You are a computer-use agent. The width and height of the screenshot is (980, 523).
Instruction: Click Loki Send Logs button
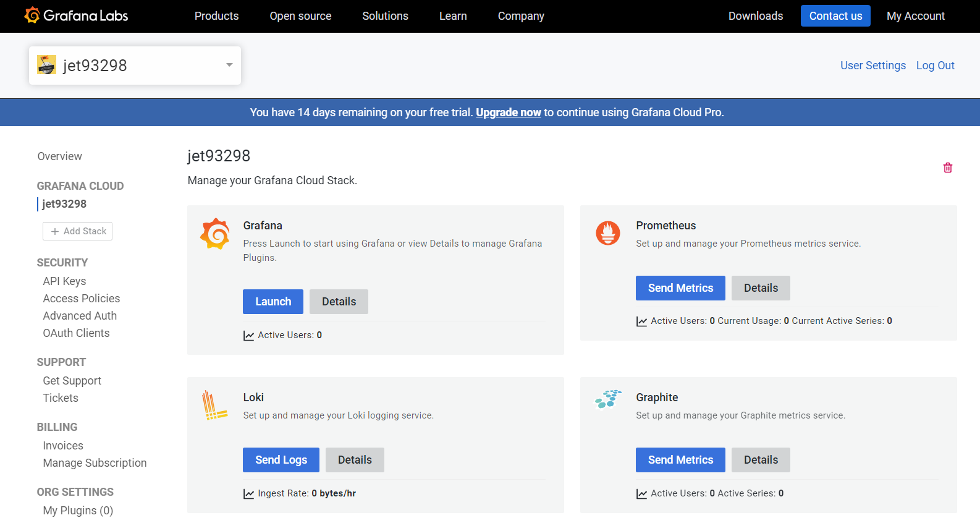(281, 460)
